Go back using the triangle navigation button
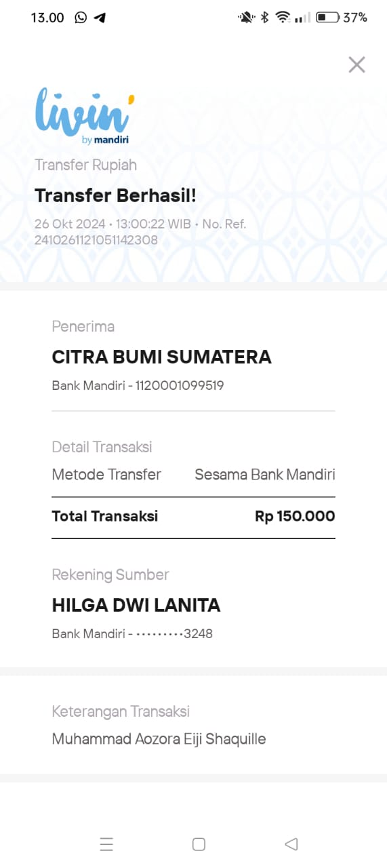387x868 pixels. click(x=291, y=844)
